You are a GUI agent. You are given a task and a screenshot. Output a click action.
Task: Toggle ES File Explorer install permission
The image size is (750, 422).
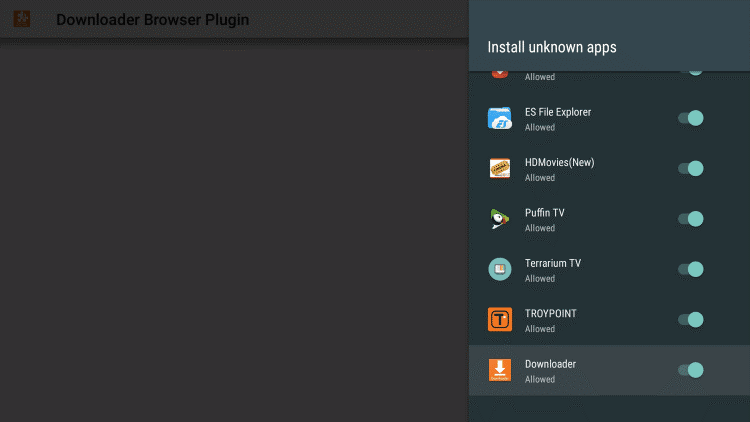691,118
